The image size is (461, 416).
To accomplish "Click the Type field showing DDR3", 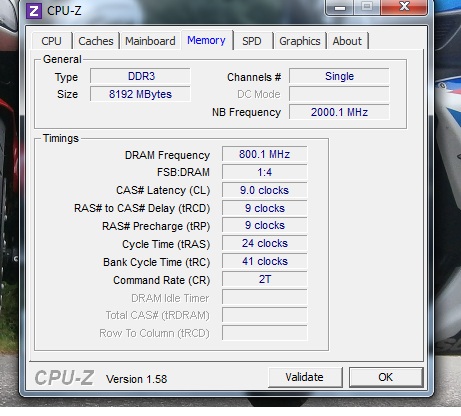I will click(x=140, y=76).
